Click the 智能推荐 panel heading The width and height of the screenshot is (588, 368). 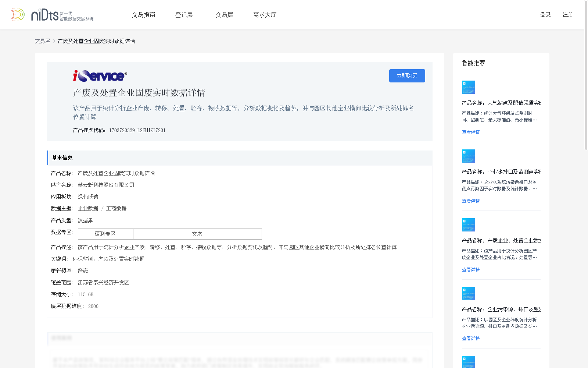474,63
